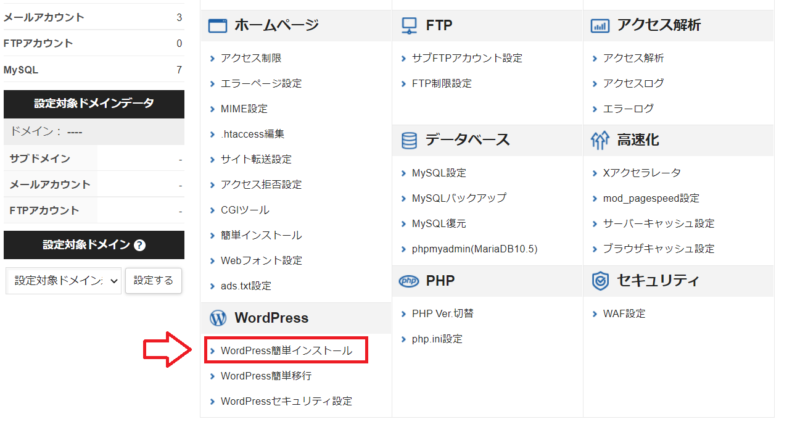
Task: Open WordPress簡単インストール
Action: (286, 351)
